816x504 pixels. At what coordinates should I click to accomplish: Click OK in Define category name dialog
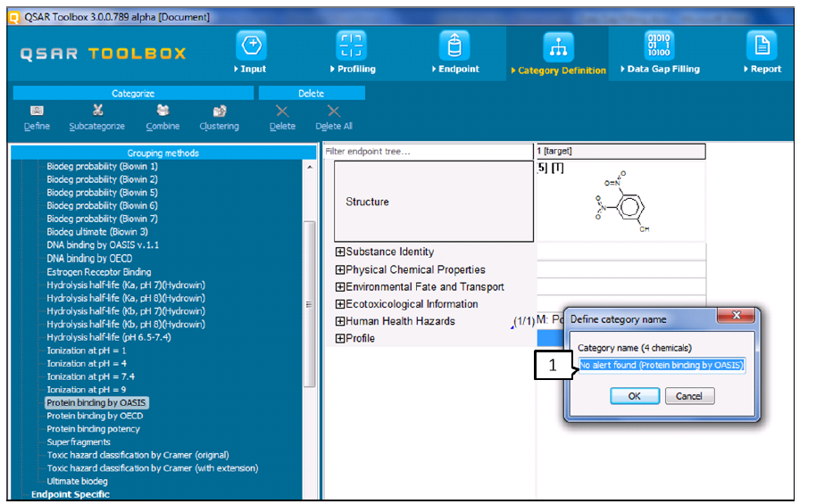coord(635,396)
